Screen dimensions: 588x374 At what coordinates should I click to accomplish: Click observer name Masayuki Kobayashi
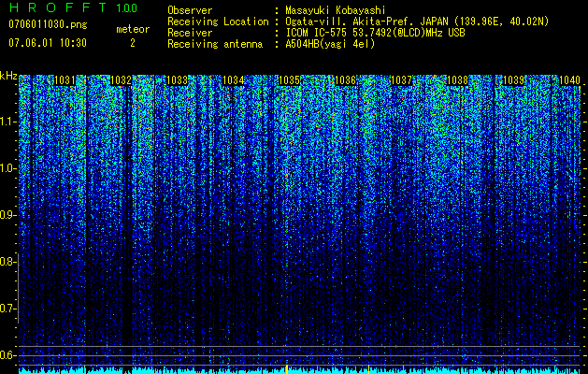[x=336, y=10]
